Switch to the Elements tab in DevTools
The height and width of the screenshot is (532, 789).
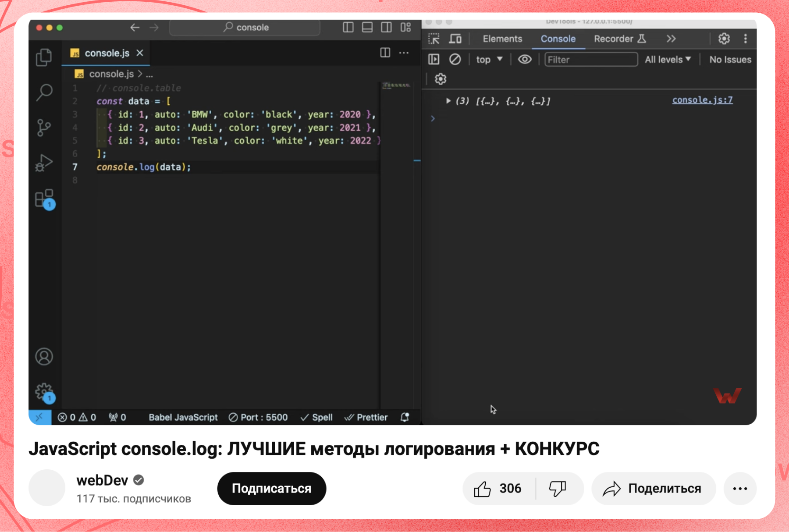[x=502, y=39]
